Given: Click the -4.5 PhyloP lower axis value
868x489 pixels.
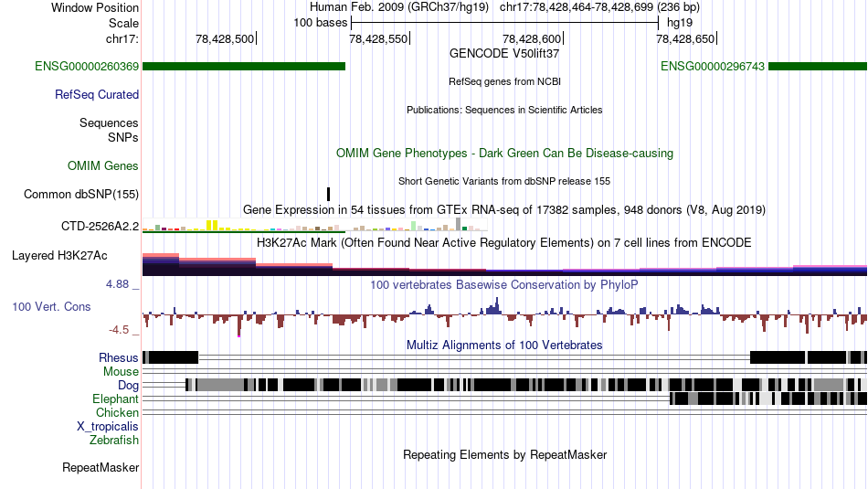Looking at the screenshot, I should [119, 330].
